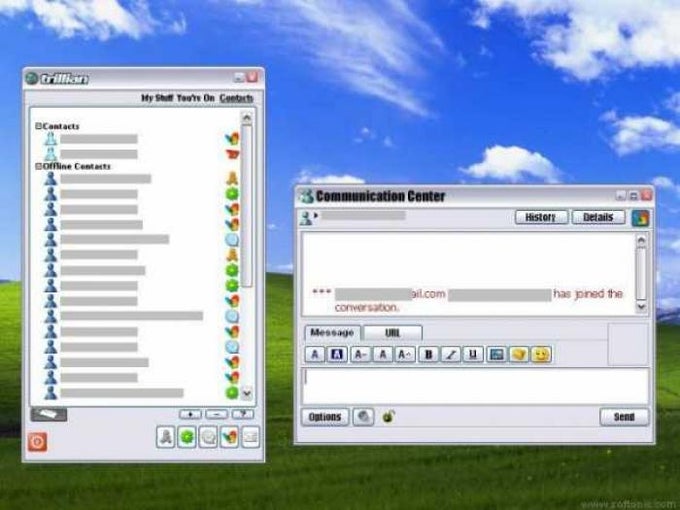Click the Trillian globe logo icon

pyautogui.click(x=32, y=78)
